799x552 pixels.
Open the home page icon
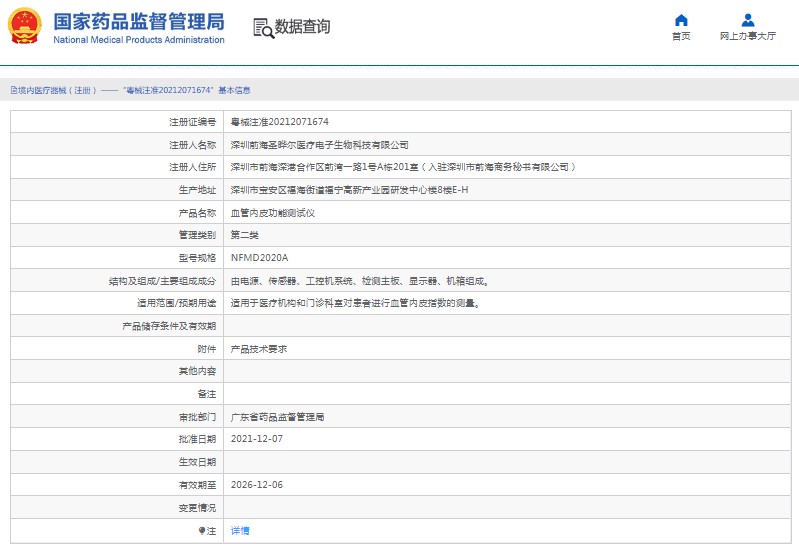(x=681, y=20)
